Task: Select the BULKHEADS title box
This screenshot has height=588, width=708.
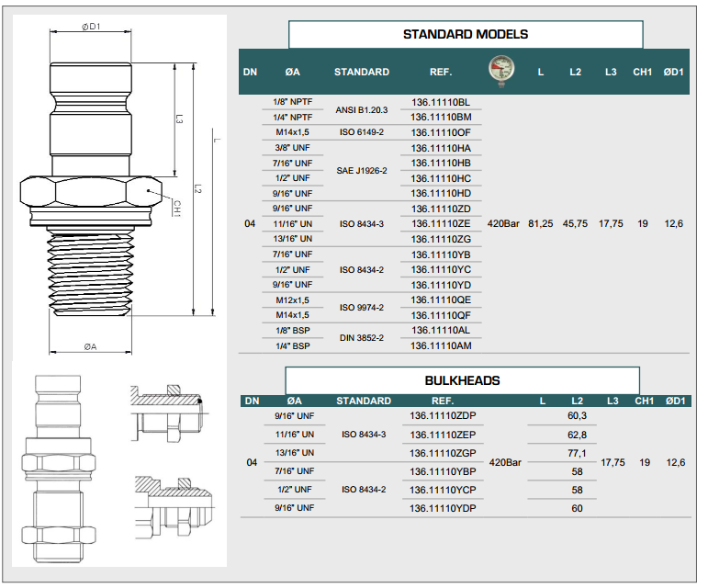Action: (462, 379)
